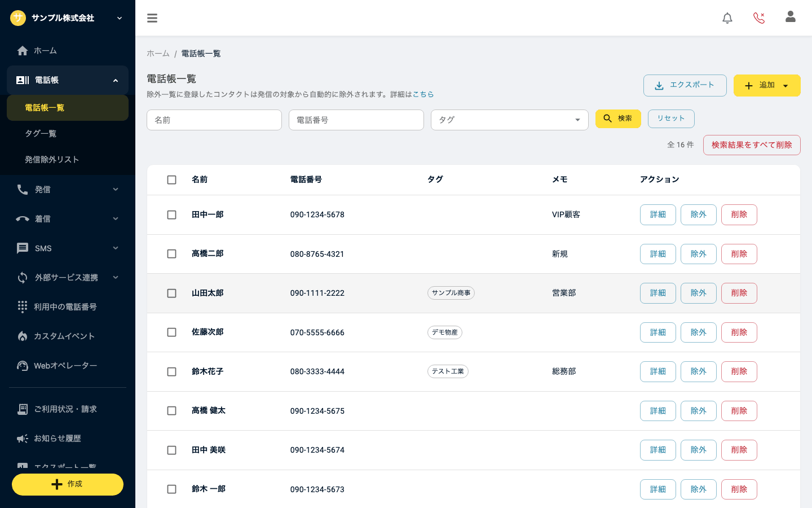Screen dimensions: 812x508
Task: Click the Webオペレーター headset icon
Action: [x=23, y=366]
